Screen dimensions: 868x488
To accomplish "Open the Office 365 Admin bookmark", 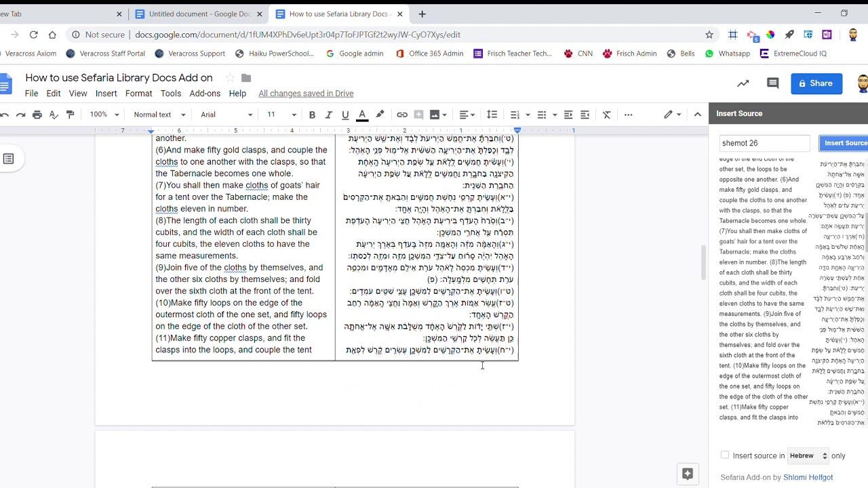I will (429, 54).
